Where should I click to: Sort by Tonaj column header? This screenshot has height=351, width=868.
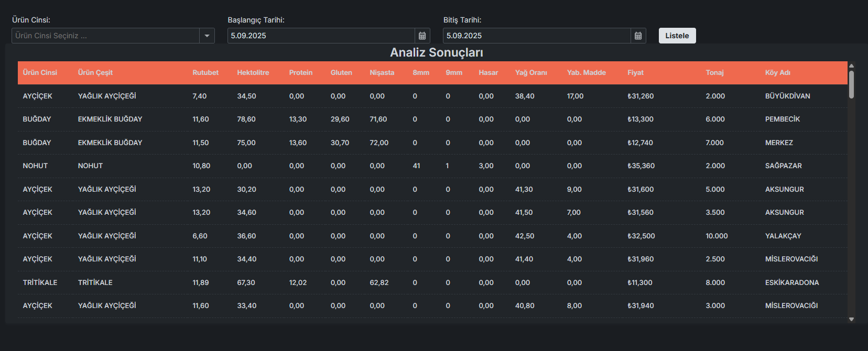(x=714, y=73)
